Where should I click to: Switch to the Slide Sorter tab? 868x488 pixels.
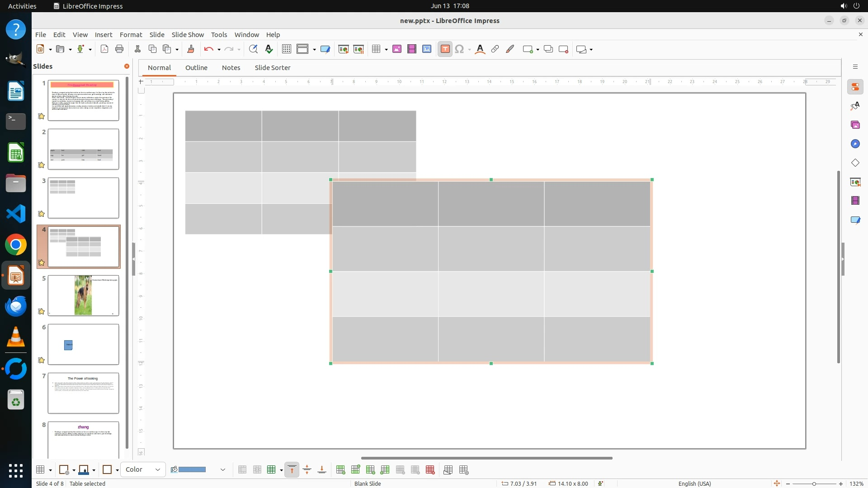272,67
